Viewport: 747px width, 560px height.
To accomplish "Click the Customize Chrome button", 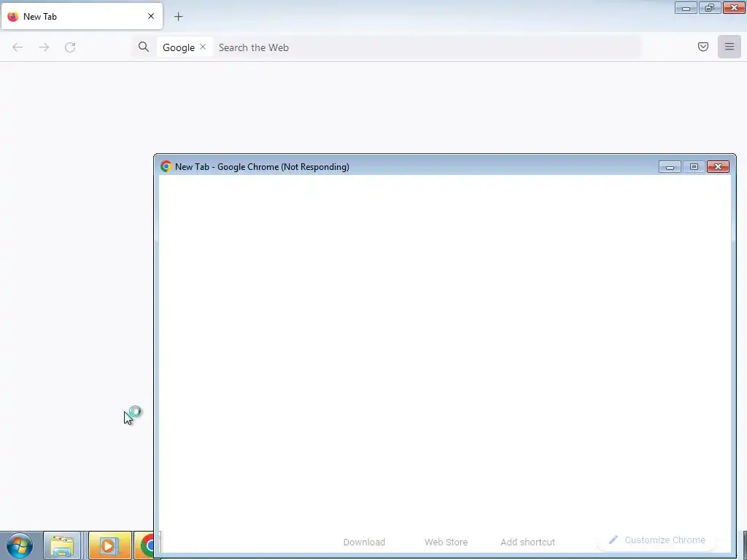I will pos(657,540).
